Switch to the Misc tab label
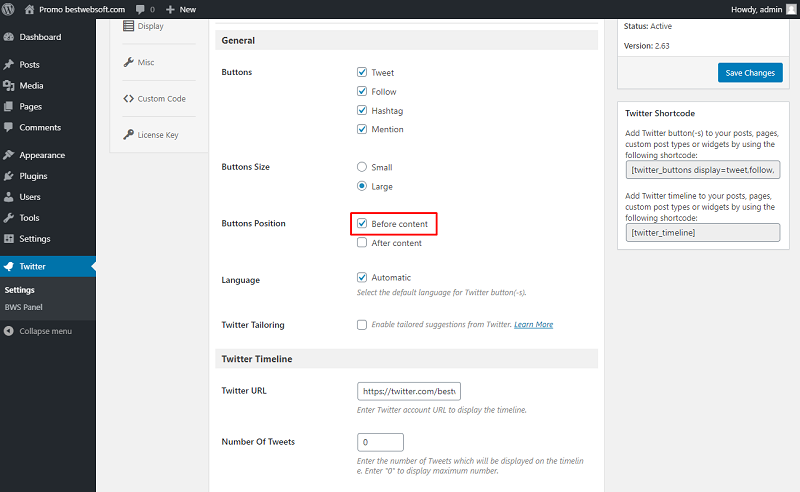The height and width of the screenshot is (492, 800). click(146, 62)
